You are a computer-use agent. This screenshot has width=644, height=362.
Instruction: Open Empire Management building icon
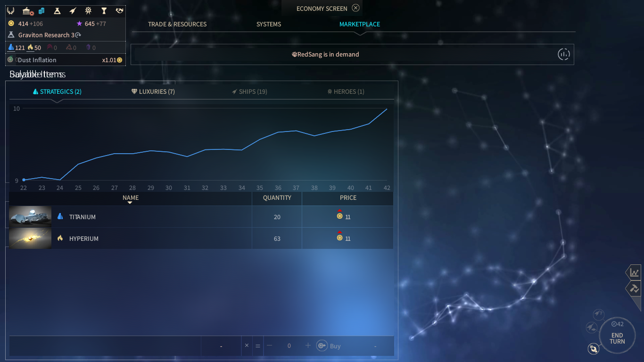tap(27, 11)
